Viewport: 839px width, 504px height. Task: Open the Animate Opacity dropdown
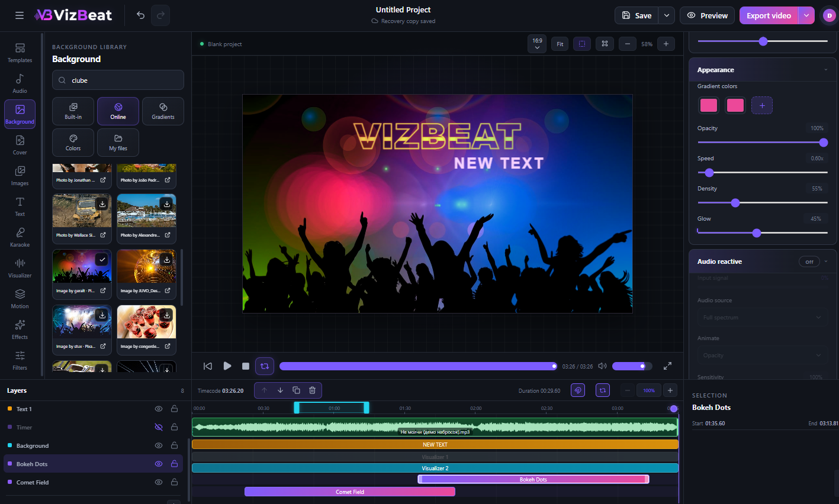pos(763,356)
